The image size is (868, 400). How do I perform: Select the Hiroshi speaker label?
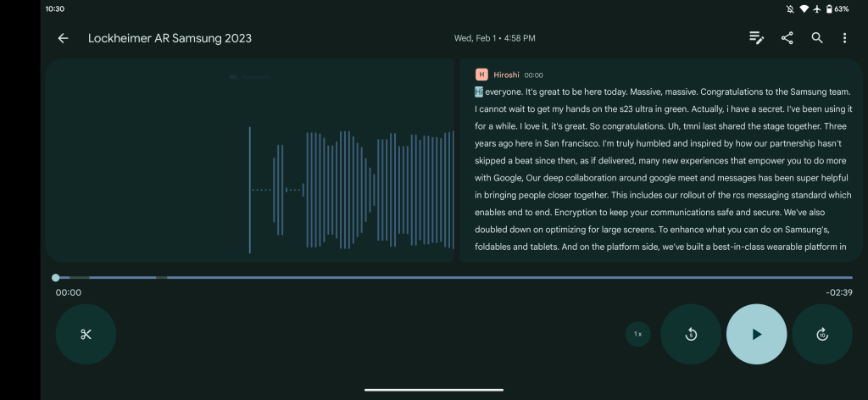(505, 75)
